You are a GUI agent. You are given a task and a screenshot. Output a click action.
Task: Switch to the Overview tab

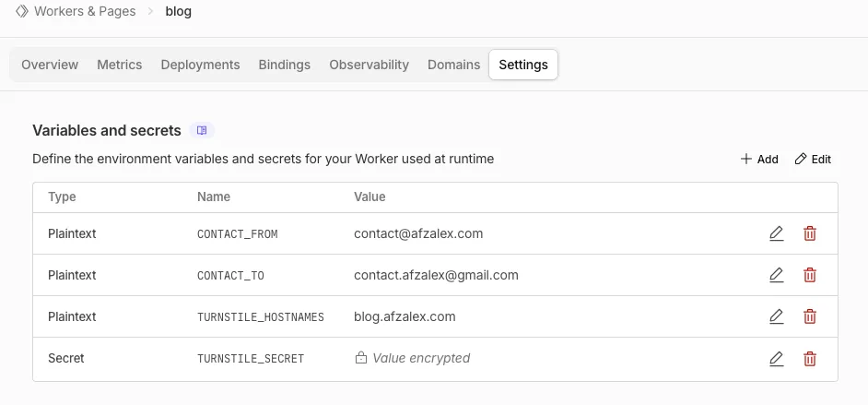coord(50,65)
